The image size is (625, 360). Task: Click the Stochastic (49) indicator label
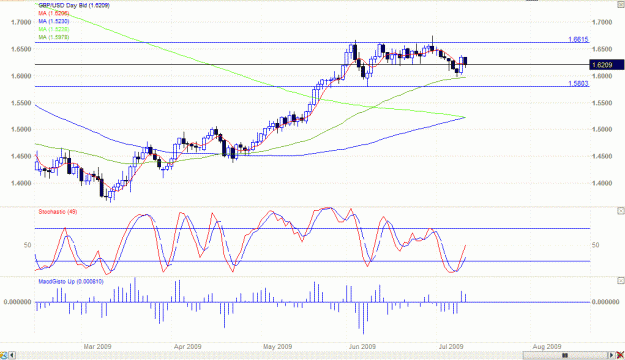point(58,212)
